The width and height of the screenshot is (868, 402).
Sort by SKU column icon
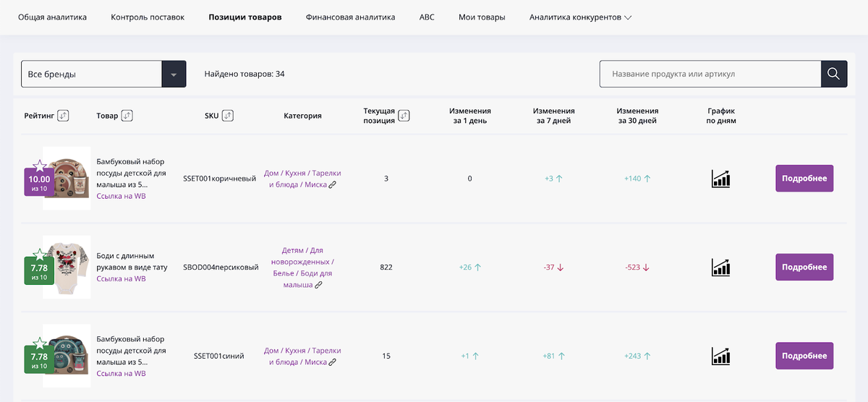click(227, 116)
